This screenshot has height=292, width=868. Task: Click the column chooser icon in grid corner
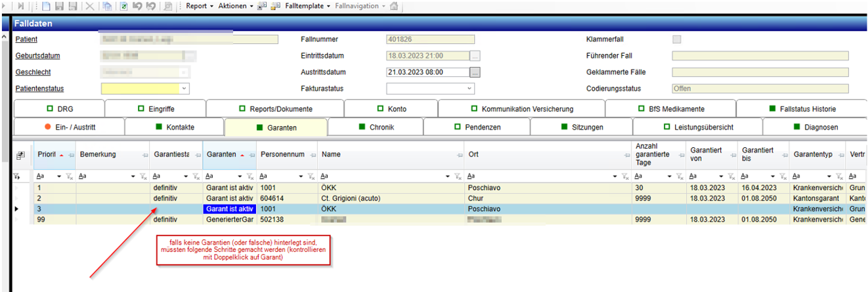pos(21,155)
